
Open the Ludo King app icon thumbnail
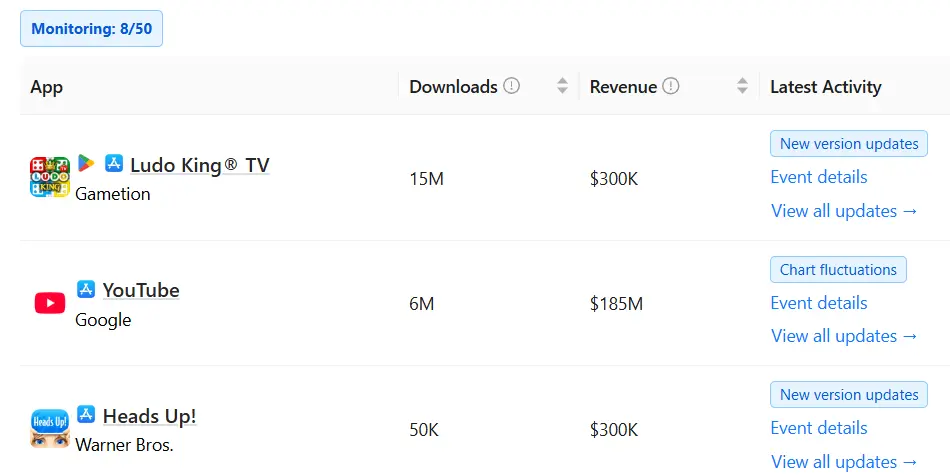(50, 177)
